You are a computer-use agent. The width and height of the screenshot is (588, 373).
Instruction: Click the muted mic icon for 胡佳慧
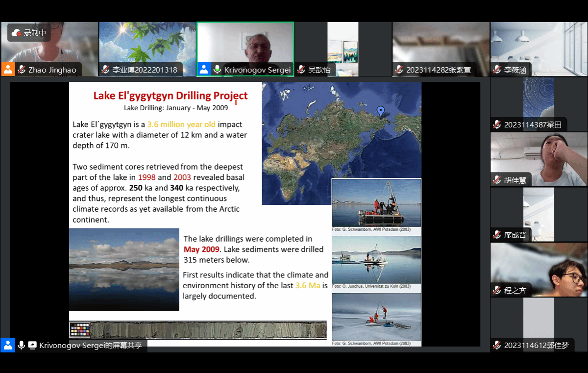pyautogui.click(x=497, y=180)
